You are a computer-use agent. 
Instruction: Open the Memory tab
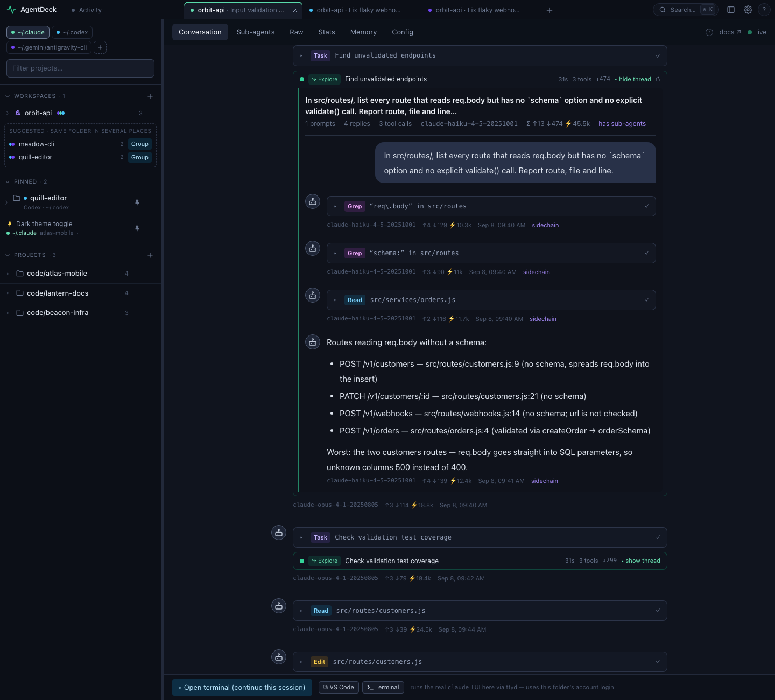[x=363, y=32]
